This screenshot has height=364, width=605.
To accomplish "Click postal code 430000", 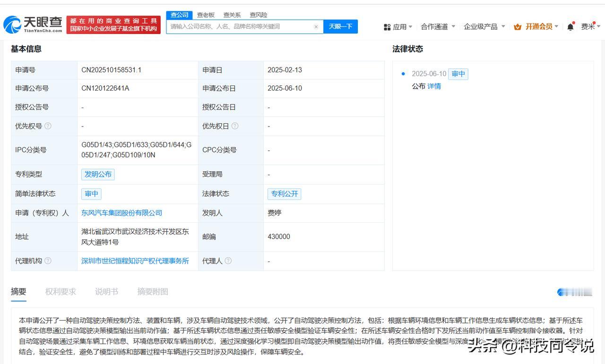I will tap(279, 237).
